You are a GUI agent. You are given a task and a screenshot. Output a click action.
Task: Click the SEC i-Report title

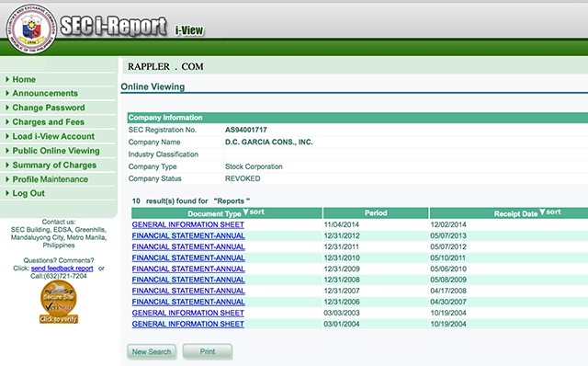pos(113,27)
